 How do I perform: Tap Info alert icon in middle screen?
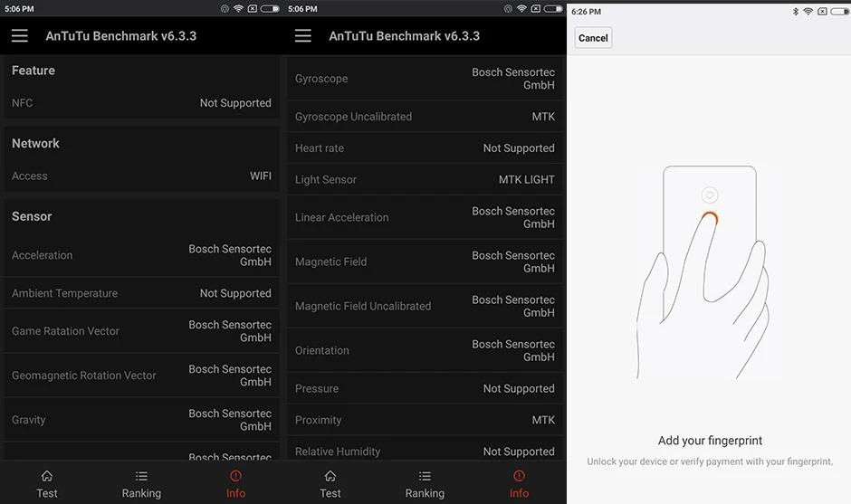click(x=519, y=476)
